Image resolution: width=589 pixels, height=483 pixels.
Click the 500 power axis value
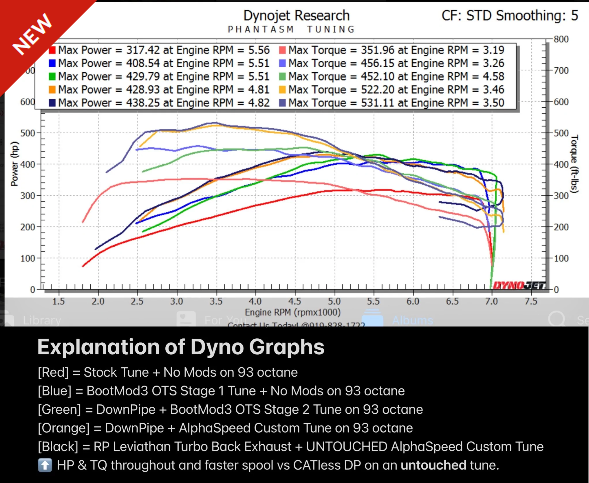[28, 133]
